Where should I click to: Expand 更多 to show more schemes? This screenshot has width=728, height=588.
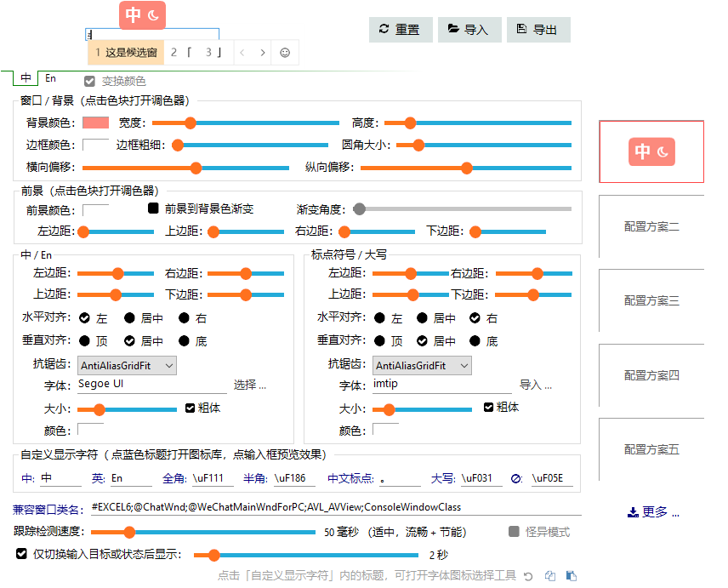[653, 512]
